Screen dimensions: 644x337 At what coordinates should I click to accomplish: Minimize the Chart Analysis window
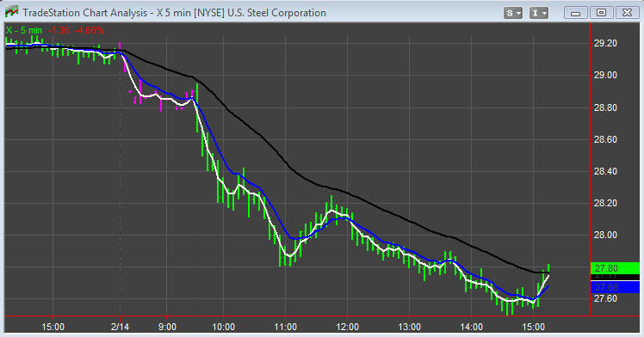pos(575,13)
